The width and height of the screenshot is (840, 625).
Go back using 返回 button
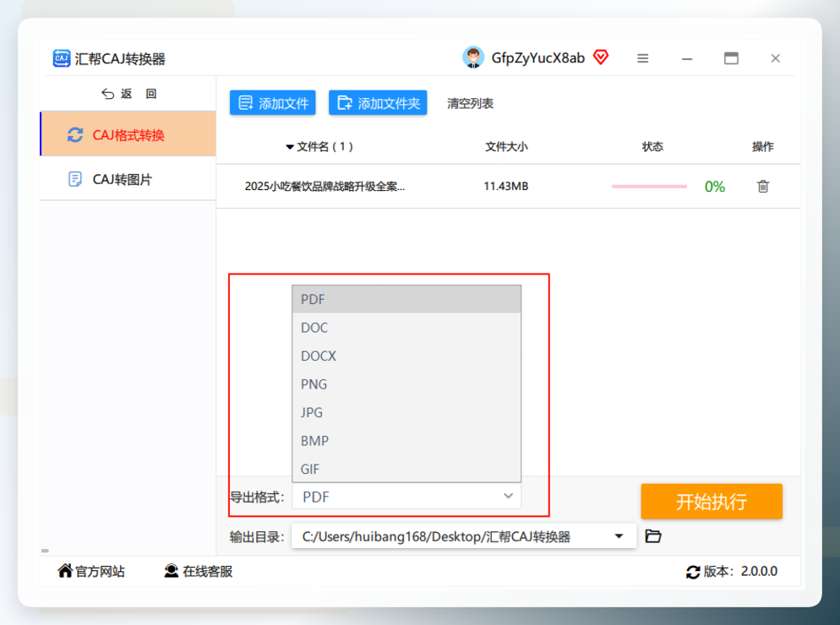[x=128, y=94]
